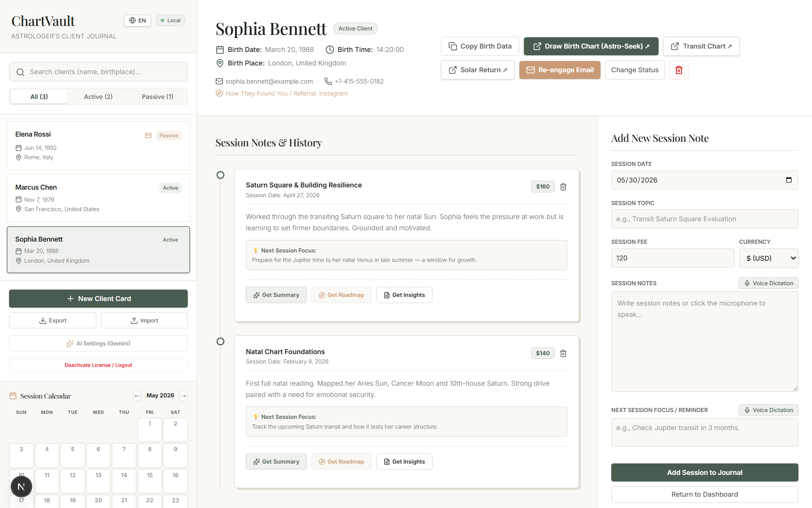Focus the Search clients field
812x508 pixels.
(x=98, y=72)
